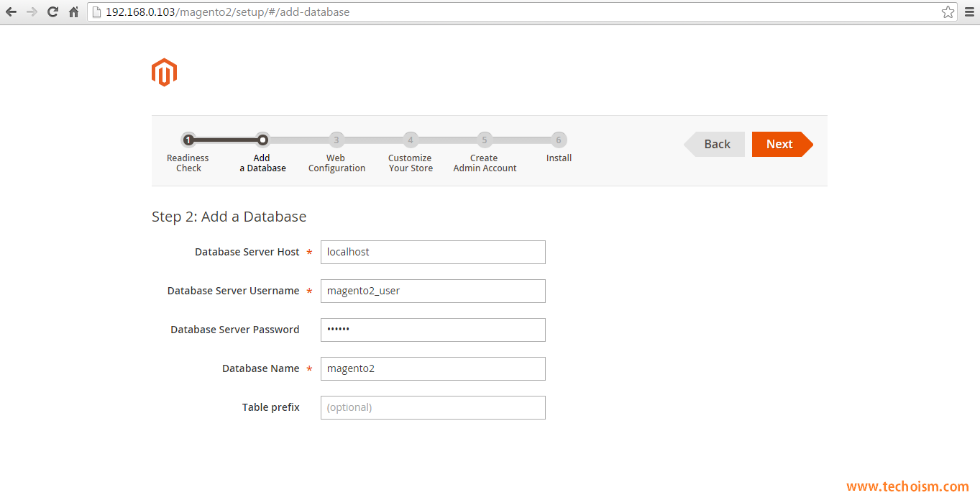Click the Customize Your Store step label

pyautogui.click(x=411, y=163)
